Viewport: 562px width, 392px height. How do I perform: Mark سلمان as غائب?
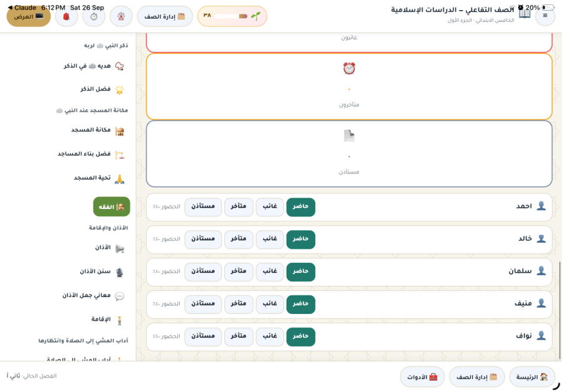pyautogui.click(x=270, y=272)
